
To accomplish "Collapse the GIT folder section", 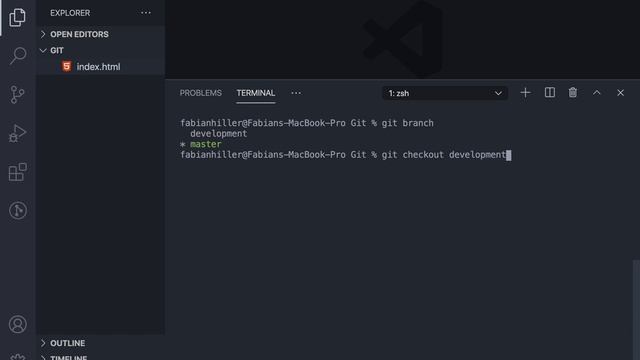I will 101,50.
